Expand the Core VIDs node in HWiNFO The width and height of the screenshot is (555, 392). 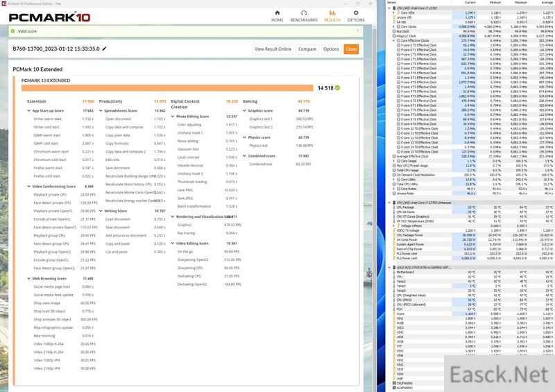pos(393,12)
